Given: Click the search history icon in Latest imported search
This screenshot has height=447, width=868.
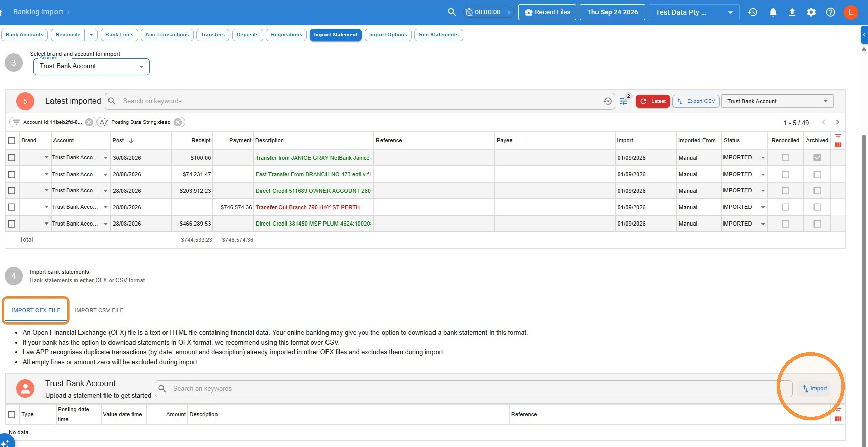Looking at the screenshot, I should [607, 101].
